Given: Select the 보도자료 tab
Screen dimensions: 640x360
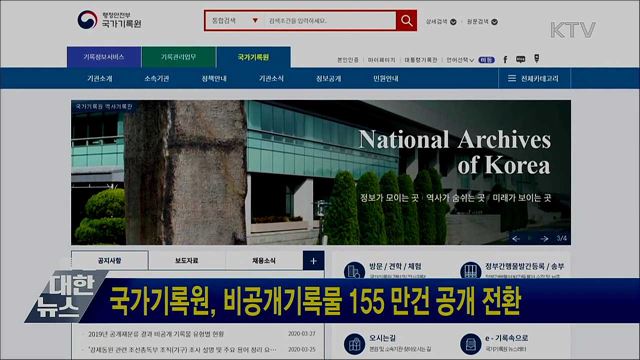Looking at the screenshot, I should pyautogui.click(x=187, y=260).
